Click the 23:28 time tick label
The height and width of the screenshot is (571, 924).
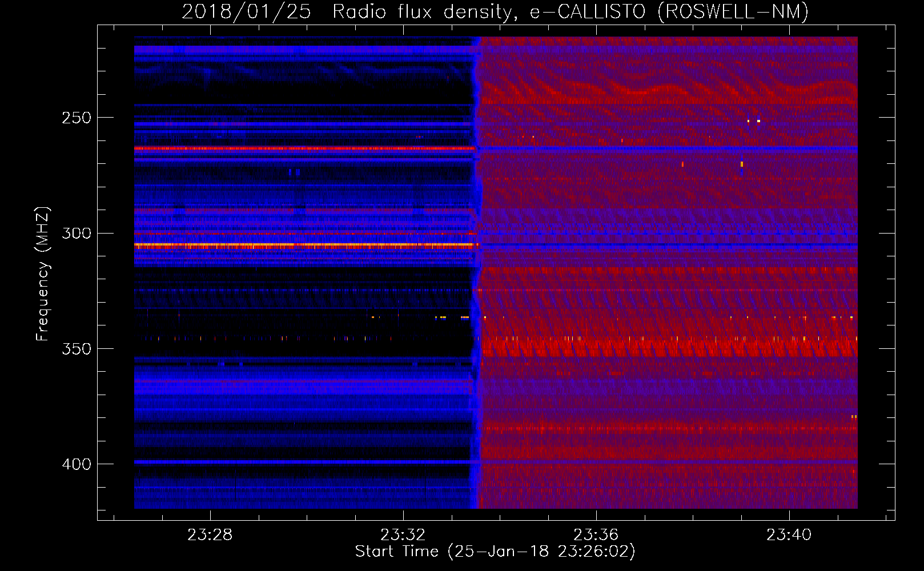point(210,534)
